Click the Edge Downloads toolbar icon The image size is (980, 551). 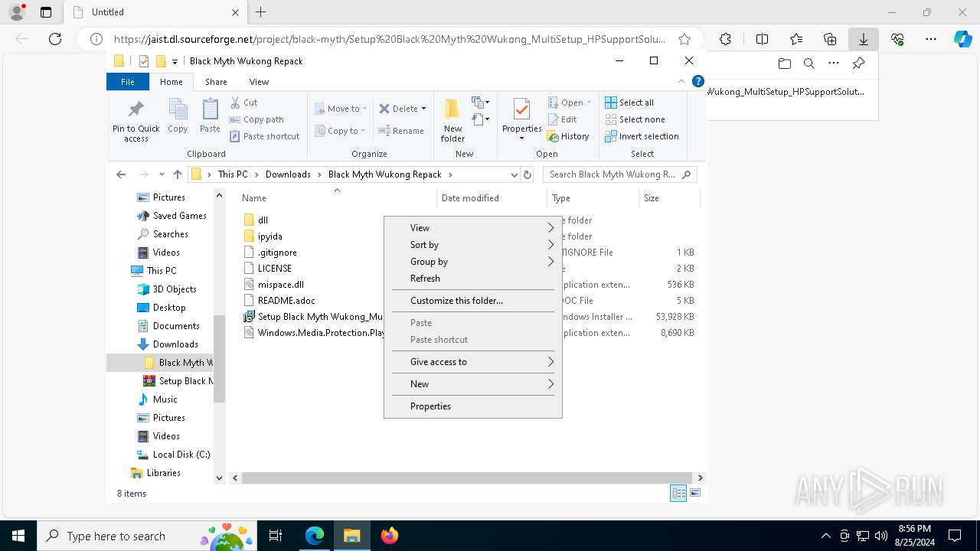pos(863,39)
